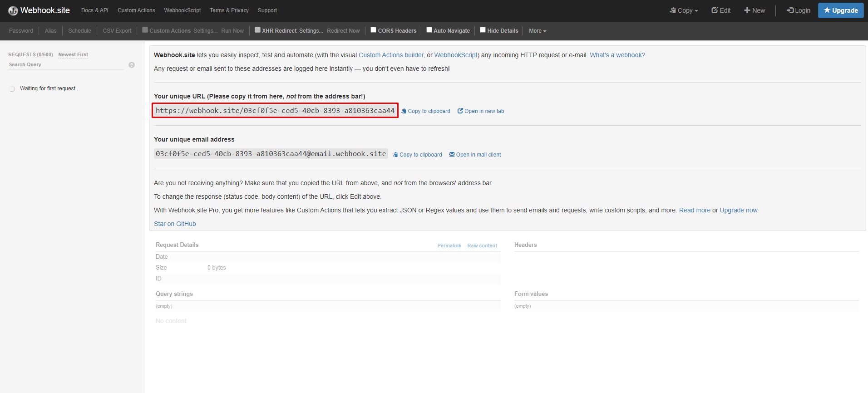Open the Read more link
Image resolution: width=868 pixels, height=393 pixels.
tap(695, 210)
